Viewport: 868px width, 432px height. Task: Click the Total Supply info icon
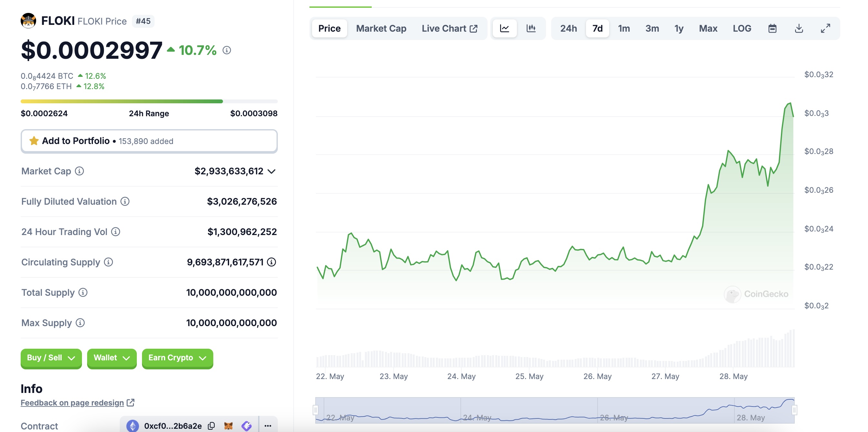83,293
